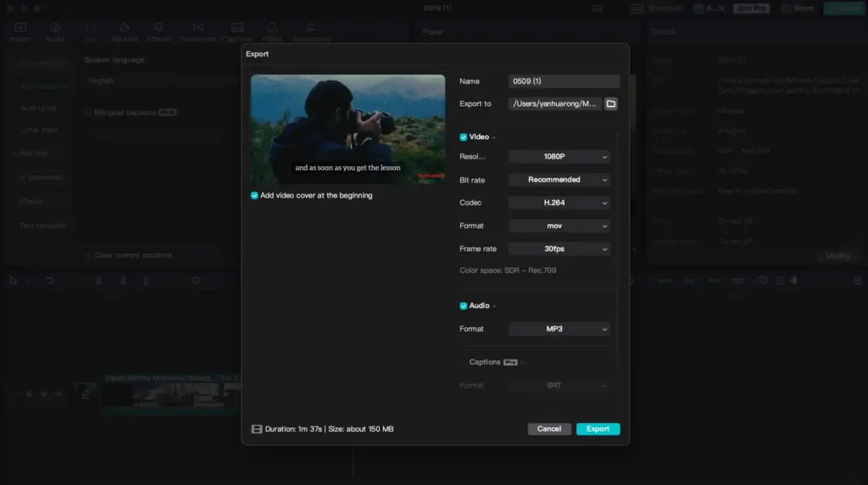Viewport: 868px width, 485px height.
Task: Toggle Bilingual captions checkbox in background panel
Action: pyautogui.click(x=88, y=113)
